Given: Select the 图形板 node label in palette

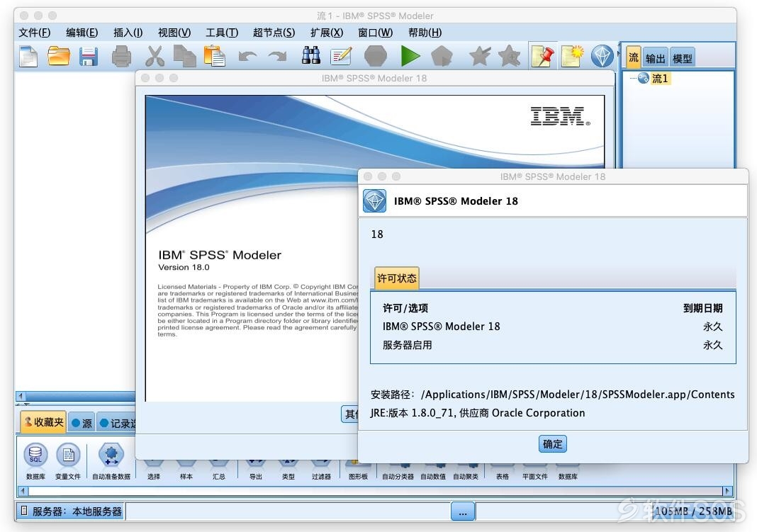Looking at the screenshot, I should click(358, 477).
